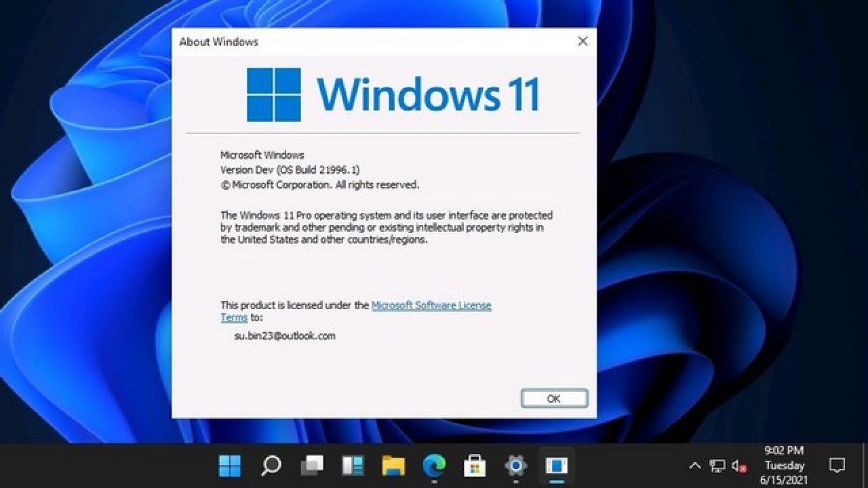The height and width of the screenshot is (488, 868).
Task: Click the Windows 11 logo in the dialog
Action: point(275,94)
